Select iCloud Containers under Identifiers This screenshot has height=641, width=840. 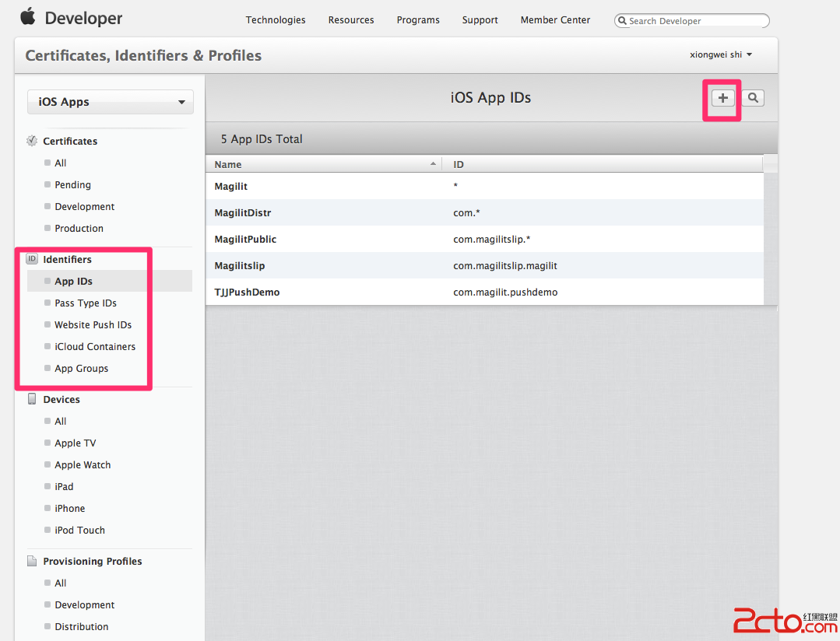(95, 347)
